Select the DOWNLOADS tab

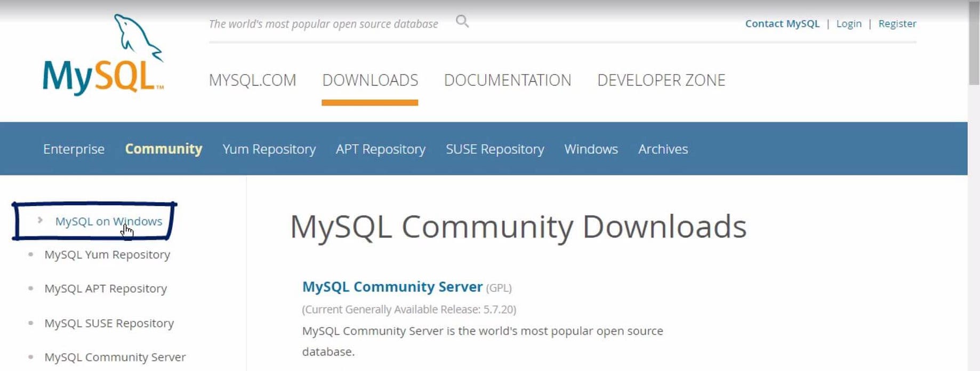pyautogui.click(x=370, y=80)
